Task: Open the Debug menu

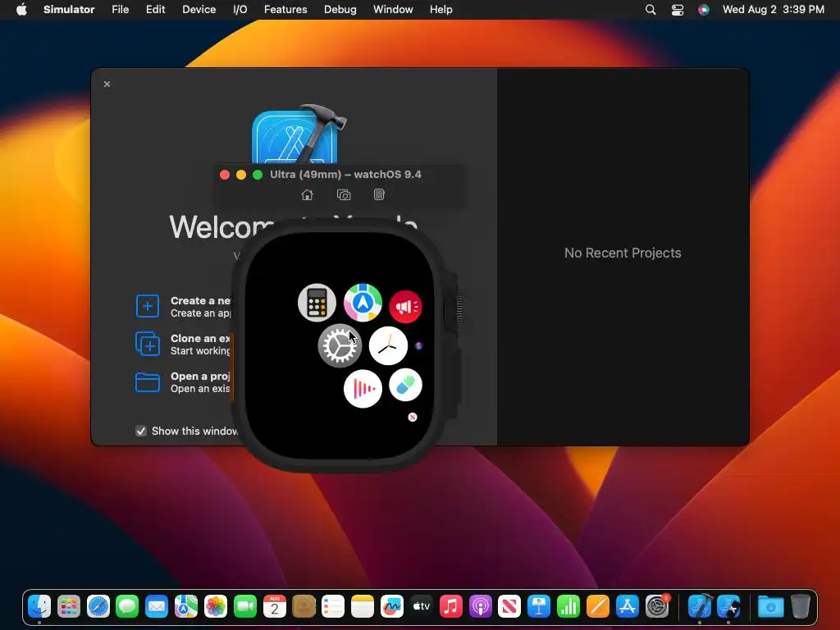Action: (340, 10)
